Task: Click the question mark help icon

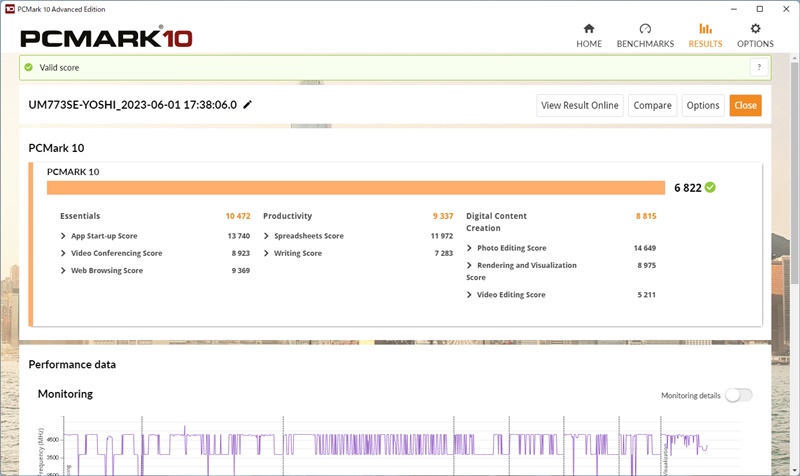Action: (x=759, y=67)
